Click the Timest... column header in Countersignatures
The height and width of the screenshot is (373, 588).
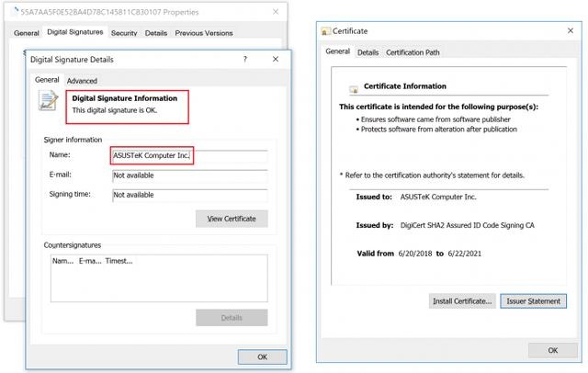pos(119,261)
